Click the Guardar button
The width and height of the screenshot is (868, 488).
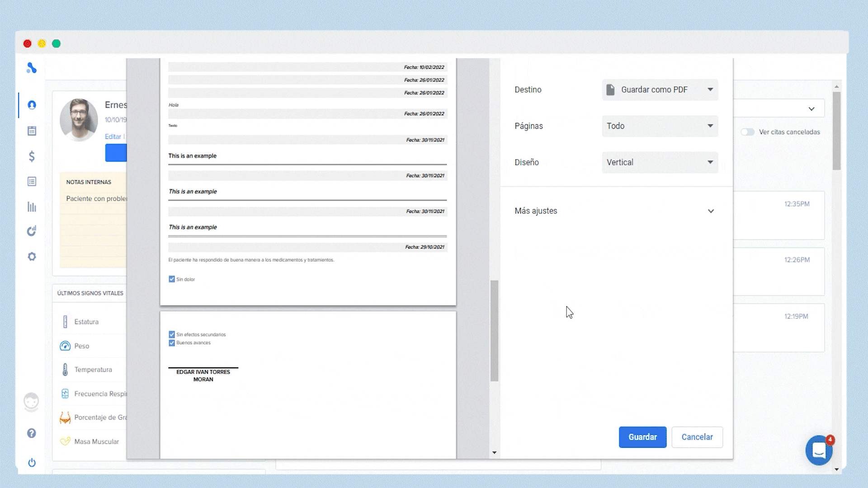[x=642, y=437]
